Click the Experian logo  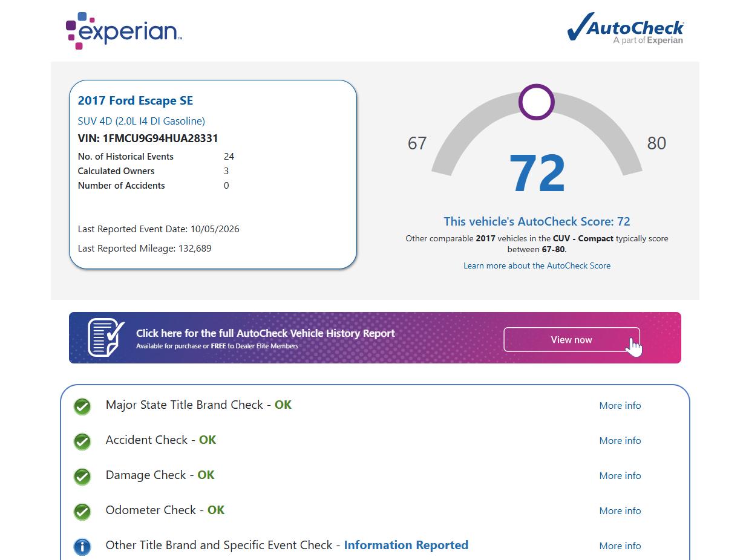coord(124,30)
